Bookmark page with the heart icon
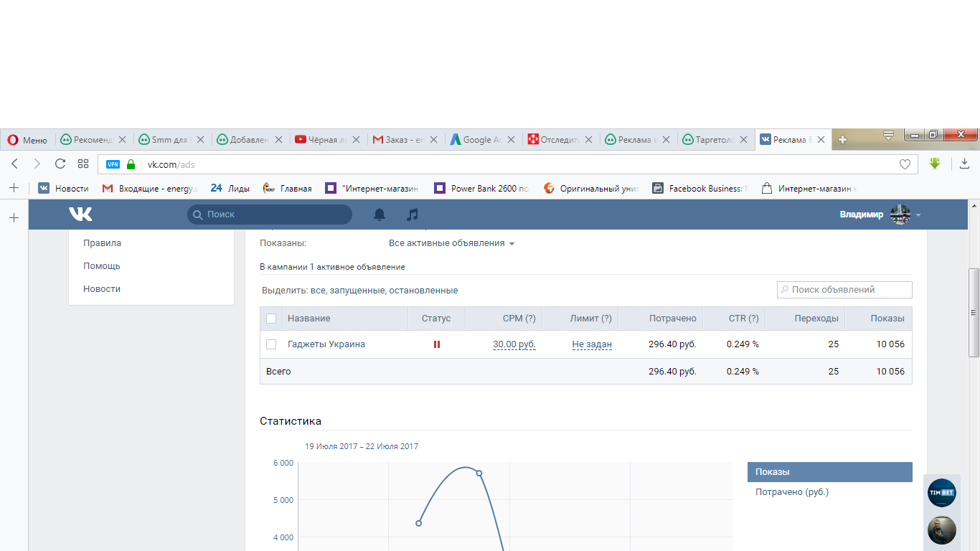 [905, 164]
